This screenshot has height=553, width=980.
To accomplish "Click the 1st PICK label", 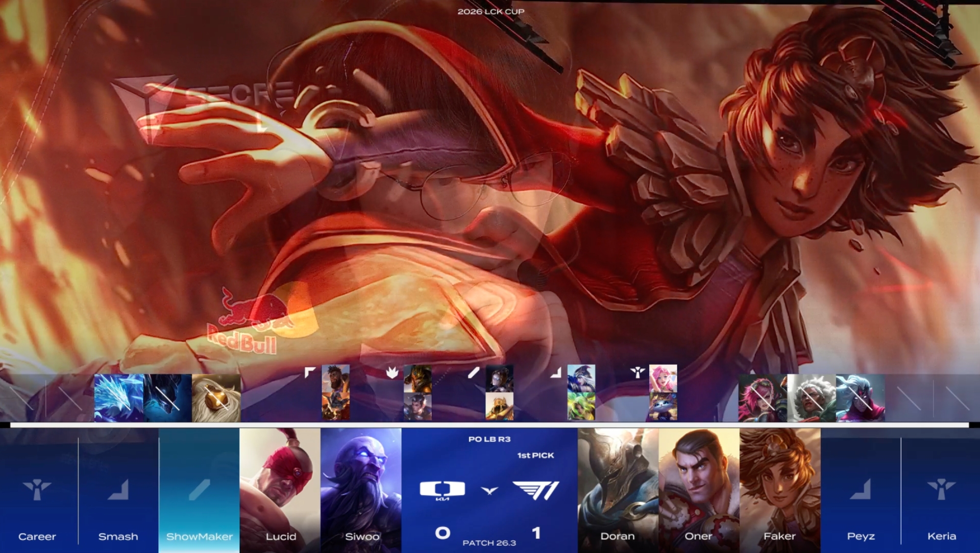I will [536, 455].
